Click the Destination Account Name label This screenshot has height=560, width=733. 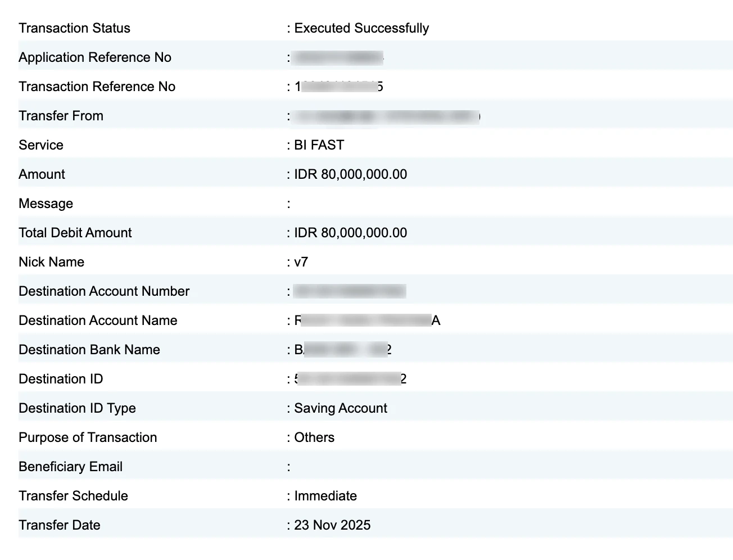pos(98,320)
